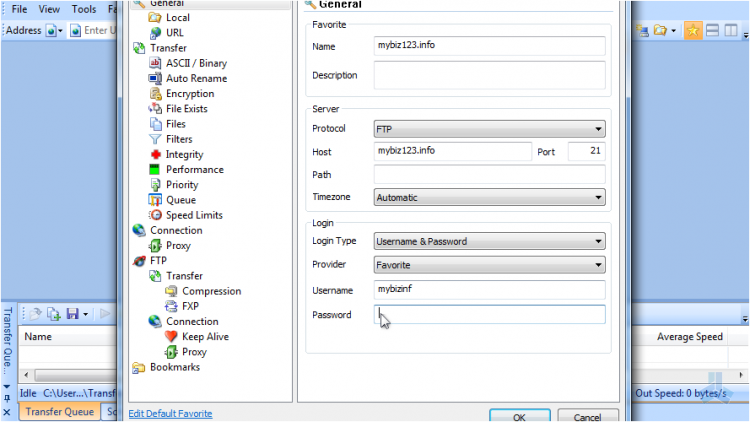
Task: Switch to the Transfer Queue tab
Action: [59, 412]
